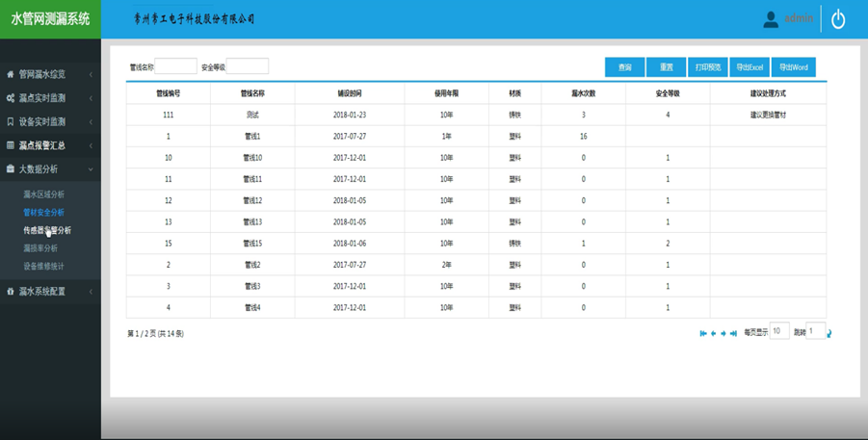The width and height of the screenshot is (868, 440).
Task: Click the 安全等级 column header
Action: click(668, 93)
